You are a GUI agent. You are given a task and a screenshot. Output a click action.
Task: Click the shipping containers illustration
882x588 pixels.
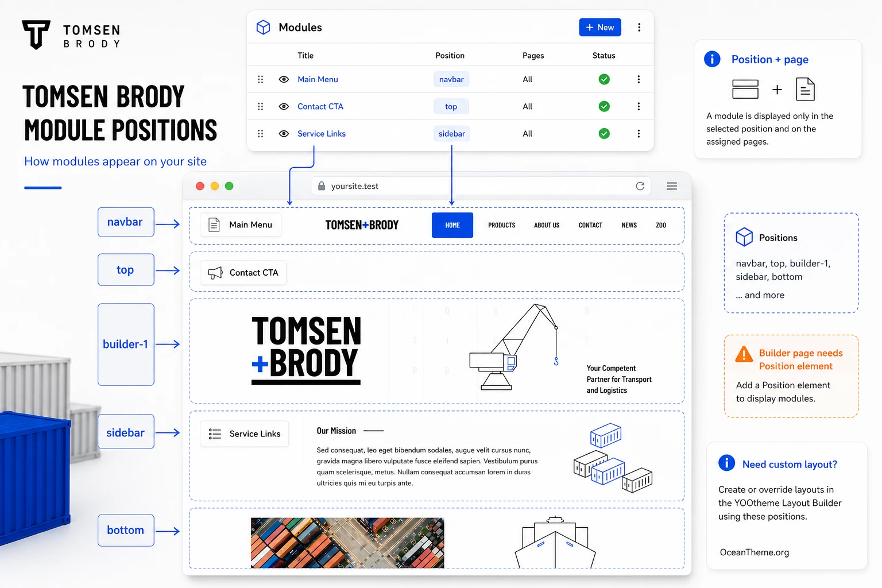pos(613,458)
